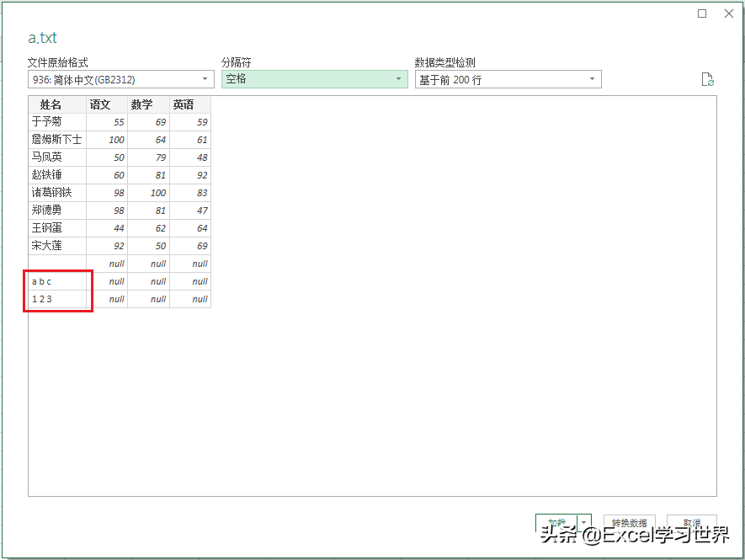
Task: Maximize the import preview window
Action: click(701, 13)
